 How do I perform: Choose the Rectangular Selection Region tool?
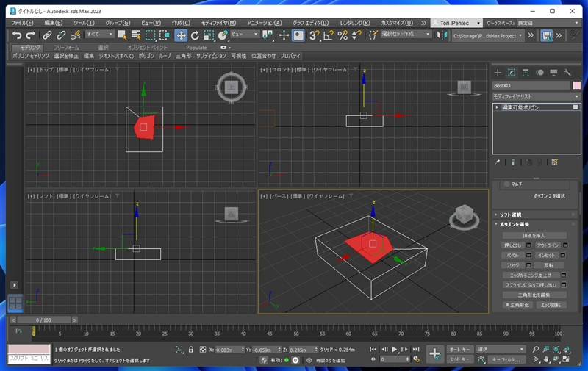[151, 35]
